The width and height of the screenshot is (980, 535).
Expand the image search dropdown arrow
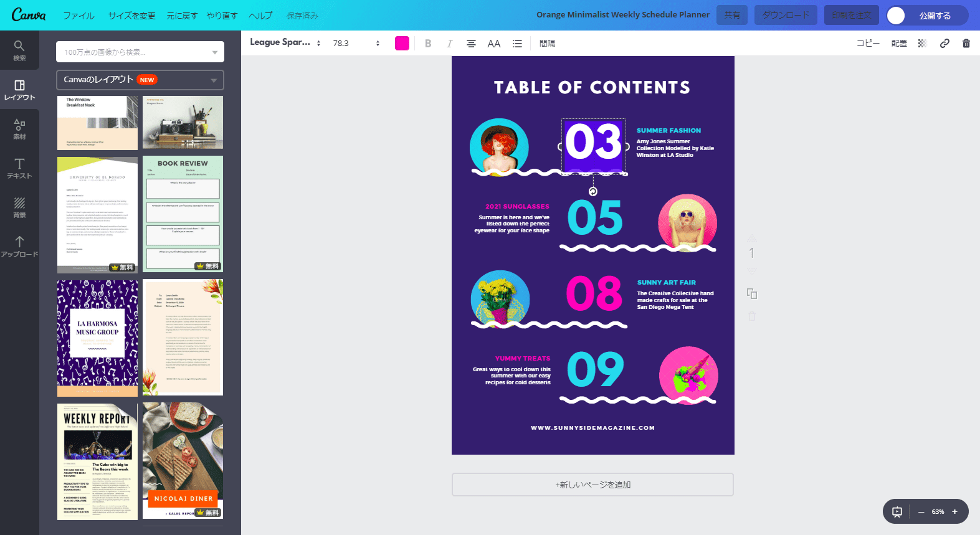click(x=214, y=52)
